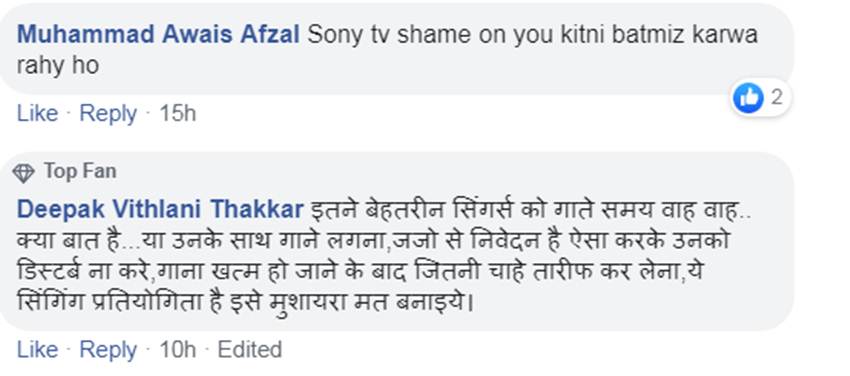The width and height of the screenshot is (850, 376).
Task: Click the Top Fan diamond badge icon
Action: [x=23, y=173]
